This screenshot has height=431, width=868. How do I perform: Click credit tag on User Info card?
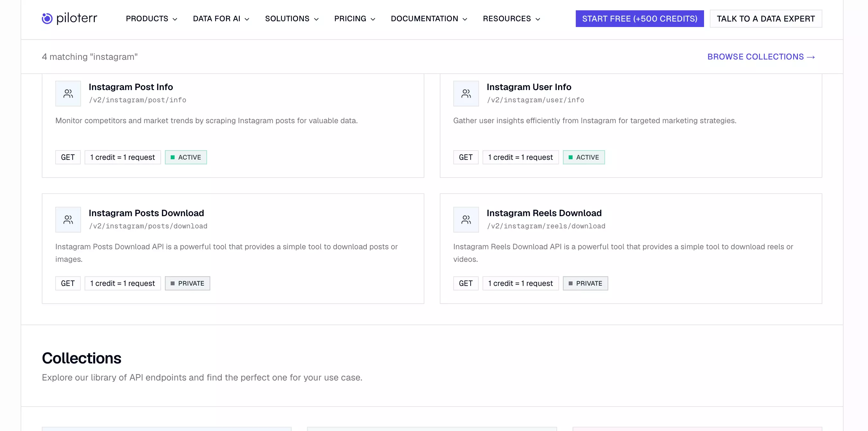click(x=520, y=157)
